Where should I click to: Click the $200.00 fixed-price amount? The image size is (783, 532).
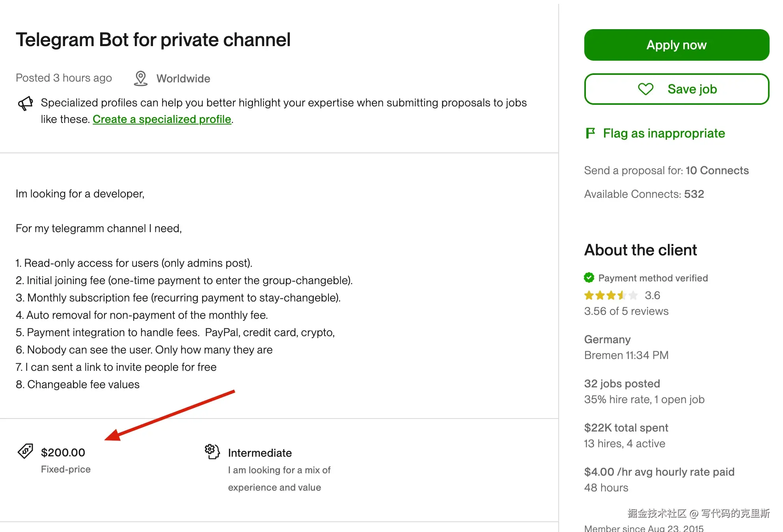[x=63, y=452]
